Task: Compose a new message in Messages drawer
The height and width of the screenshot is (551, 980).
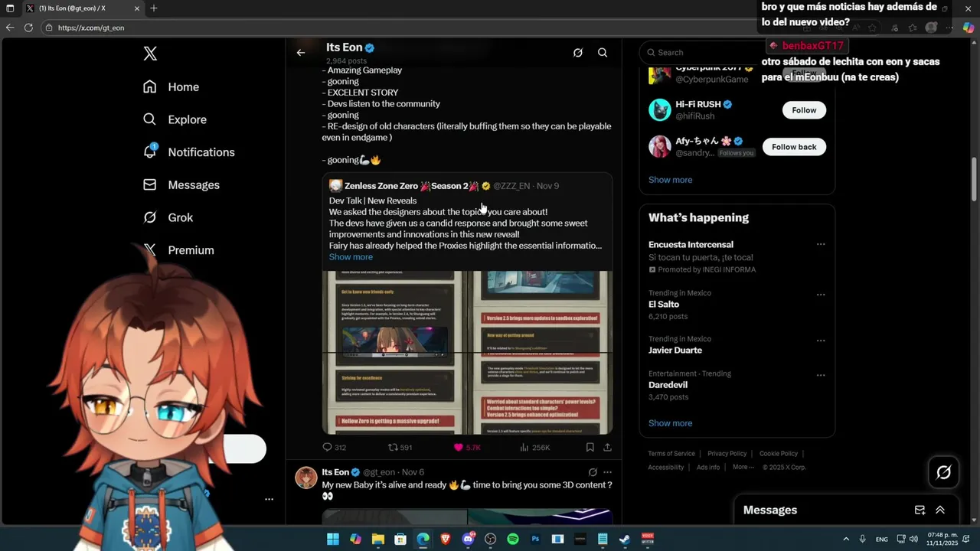Action: [x=920, y=510]
